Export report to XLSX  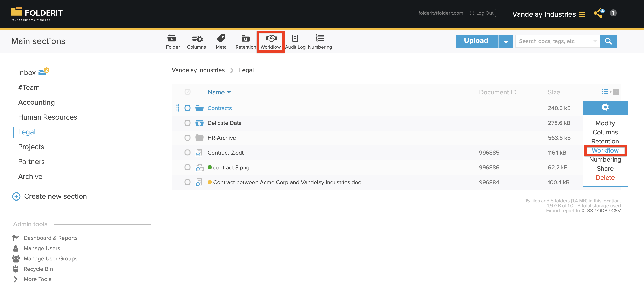[587, 211]
